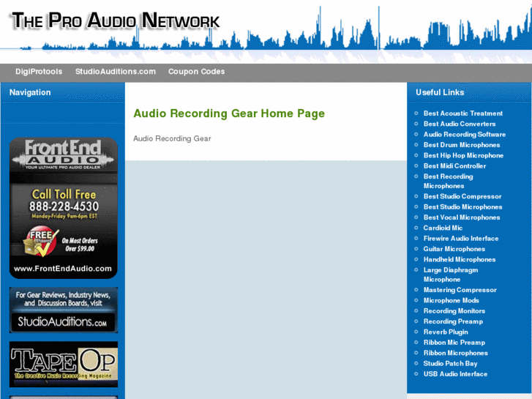
Task: Open the Best Acoustic Treatment link
Action: point(462,113)
